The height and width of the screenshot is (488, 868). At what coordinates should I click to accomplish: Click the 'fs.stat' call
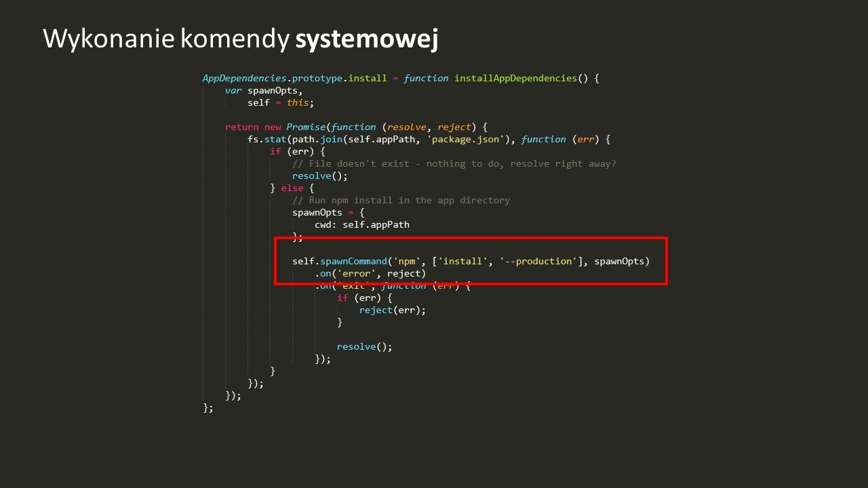(267, 139)
